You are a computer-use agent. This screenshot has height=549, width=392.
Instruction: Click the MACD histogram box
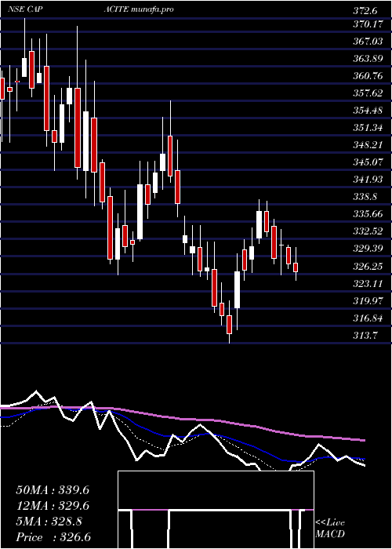pos(216,510)
